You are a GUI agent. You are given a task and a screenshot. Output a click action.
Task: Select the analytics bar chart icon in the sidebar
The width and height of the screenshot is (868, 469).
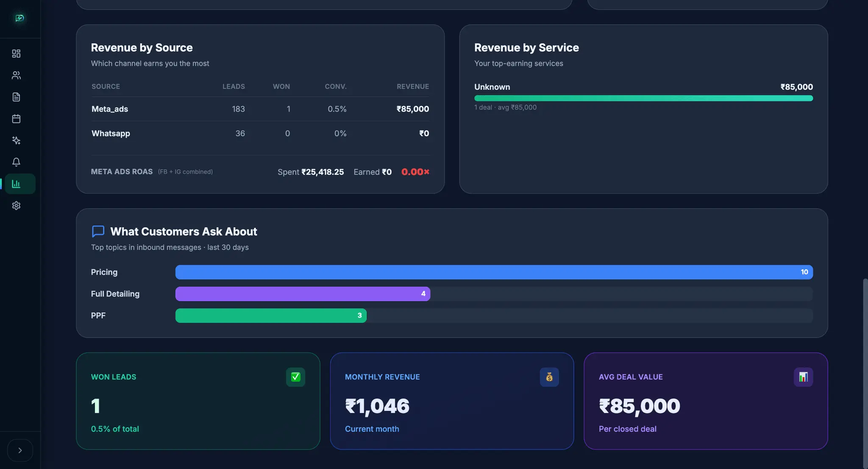click(x=20, y=184)
